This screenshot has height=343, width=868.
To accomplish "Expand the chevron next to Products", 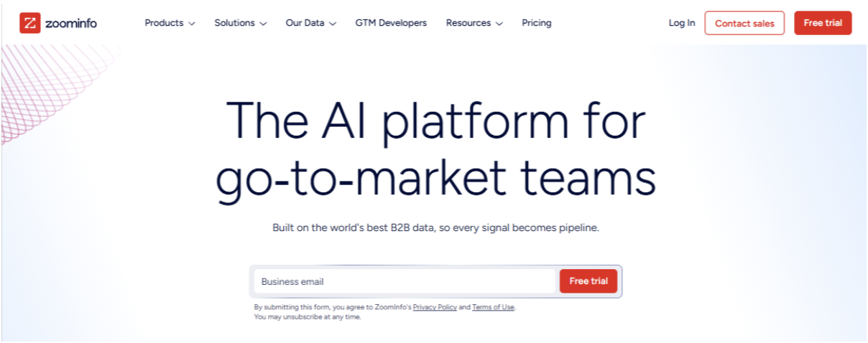I will pyautogui.click(x=192, y=24).
